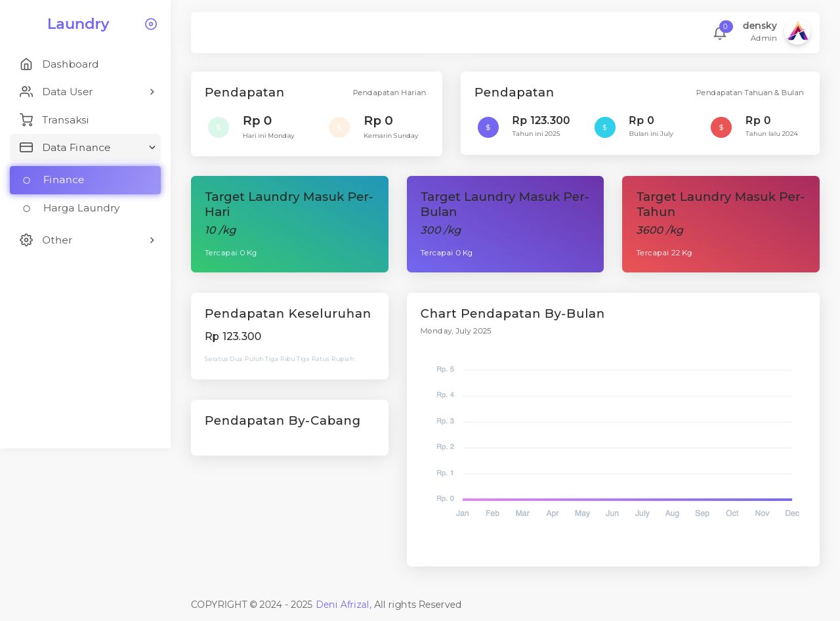The width and height of the screenshot is (840, 621).
Task: Click the Transaksi shopping cart icon
Action: coord(26,120)
